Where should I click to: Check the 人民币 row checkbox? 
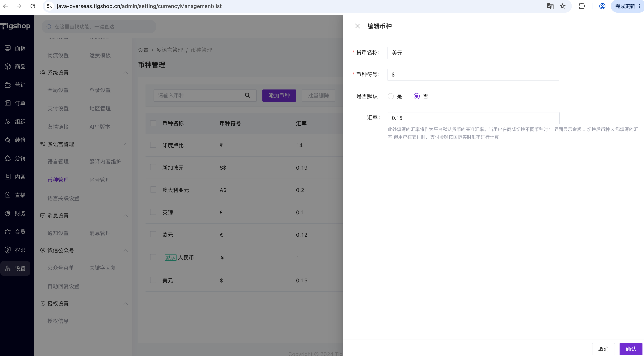click(153, 257)
